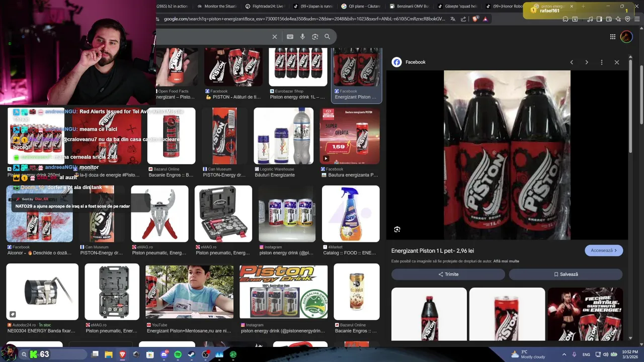Open the Eurobazar Shop Piston 1L result
644x362 pixels.
298,74
